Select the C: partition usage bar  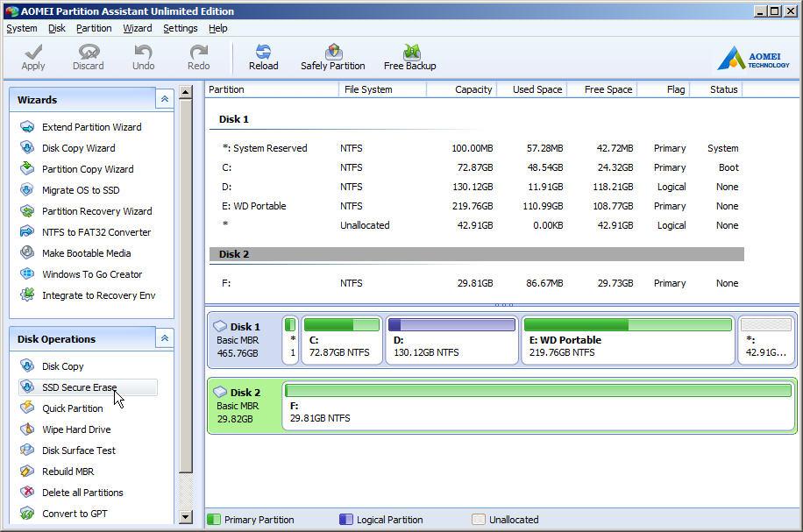[x=342, y=324]
